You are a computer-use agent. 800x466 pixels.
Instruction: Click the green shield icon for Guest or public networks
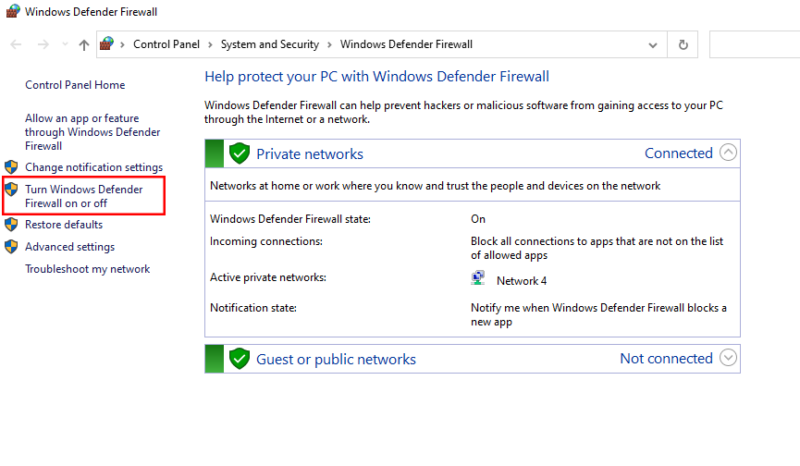[238, 359]
